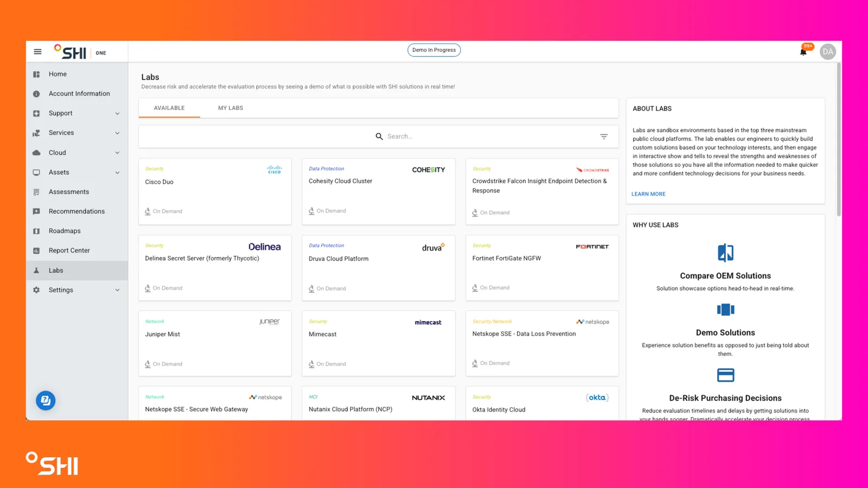Viewport: 868px width, 488px height.
Task: Open the Juniper Mist lab card
Action: pyautogui.click(x=215, y=343)
